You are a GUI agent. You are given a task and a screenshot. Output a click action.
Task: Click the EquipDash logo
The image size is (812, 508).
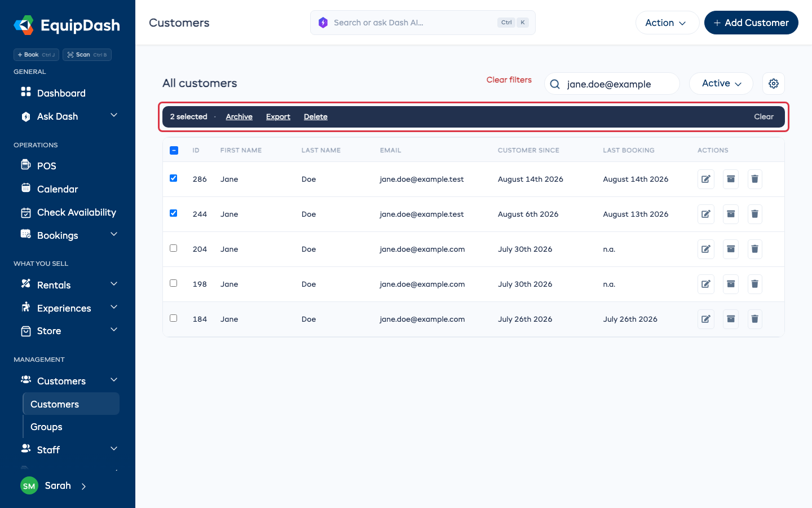click(67, 25)
